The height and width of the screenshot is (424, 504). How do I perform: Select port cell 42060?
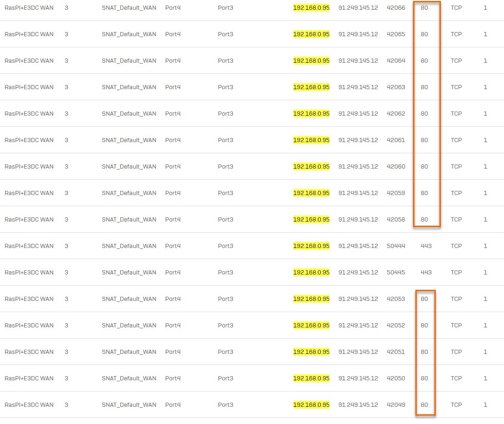click(396, 167)
